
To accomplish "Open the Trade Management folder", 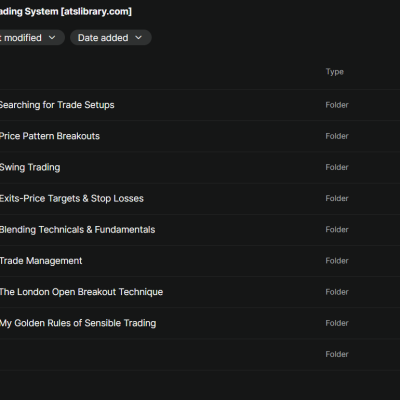I will click(41, 261).
